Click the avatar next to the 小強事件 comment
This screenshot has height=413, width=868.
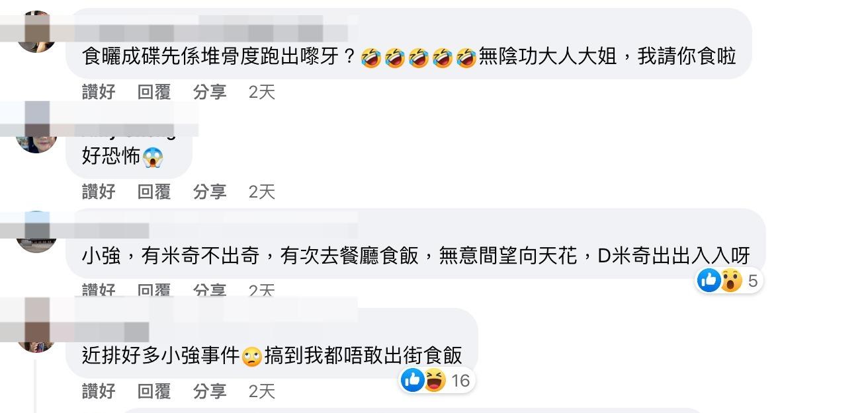click(36, 332)
